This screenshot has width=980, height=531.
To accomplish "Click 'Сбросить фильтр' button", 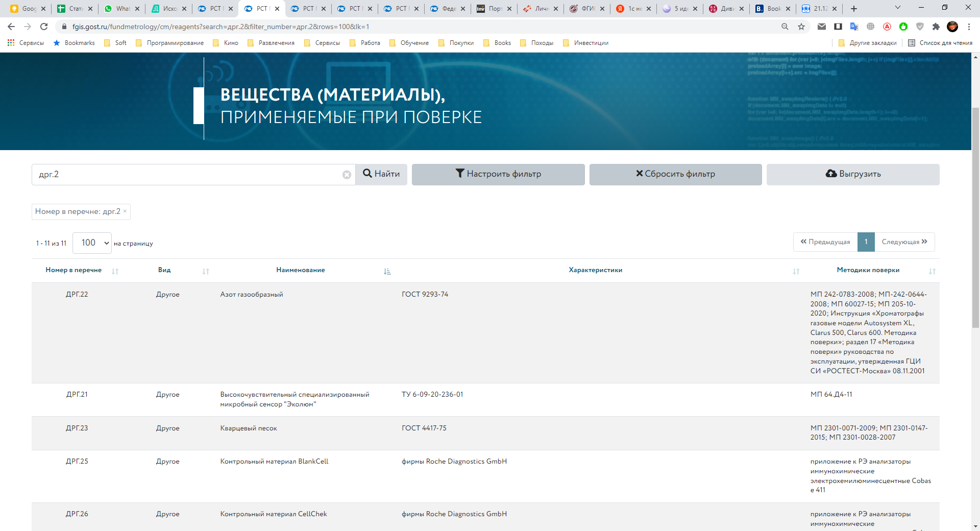I will click(675, 174).
